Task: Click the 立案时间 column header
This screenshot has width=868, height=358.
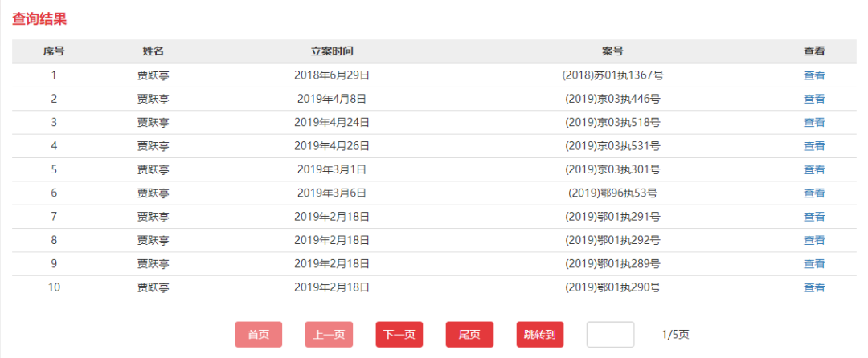Action: pos(332,51)
